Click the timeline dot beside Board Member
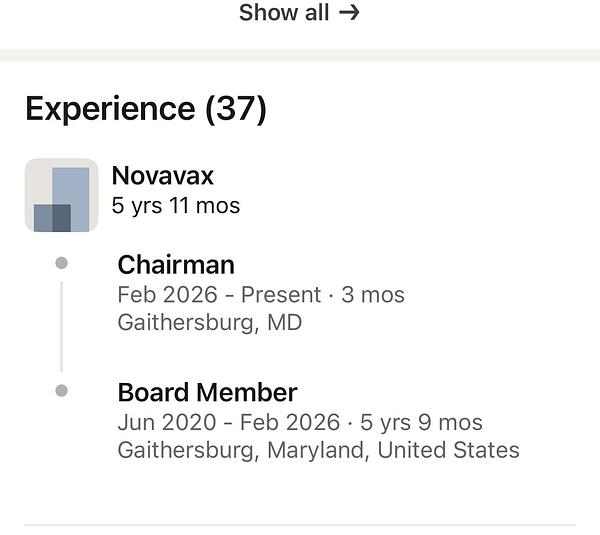 point(62,390)
